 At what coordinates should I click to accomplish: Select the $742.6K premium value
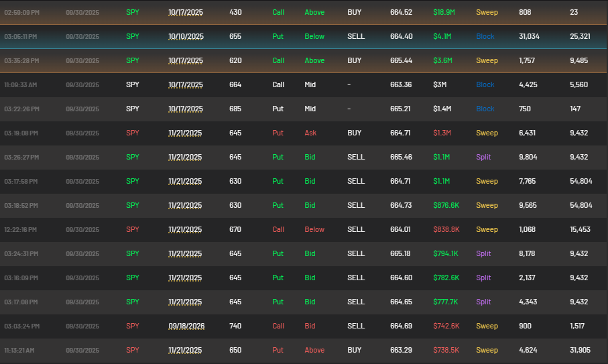coord(446,326)
